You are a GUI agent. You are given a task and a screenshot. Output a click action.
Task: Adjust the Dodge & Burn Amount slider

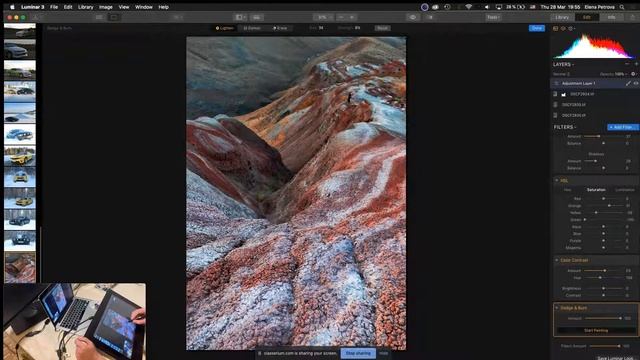604,318
